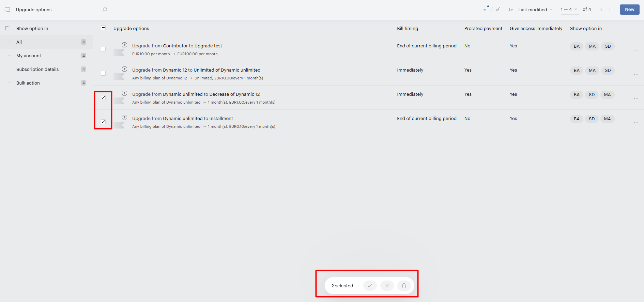The image size is (644, 302).
Task: Click the sort order icon beside Last modified
Action: click(511, 10)
